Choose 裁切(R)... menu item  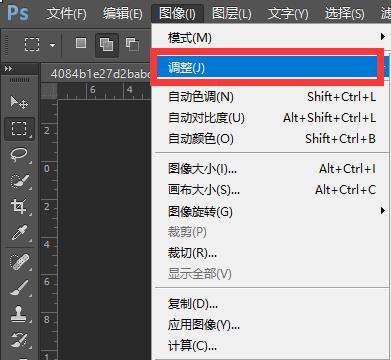271,253
